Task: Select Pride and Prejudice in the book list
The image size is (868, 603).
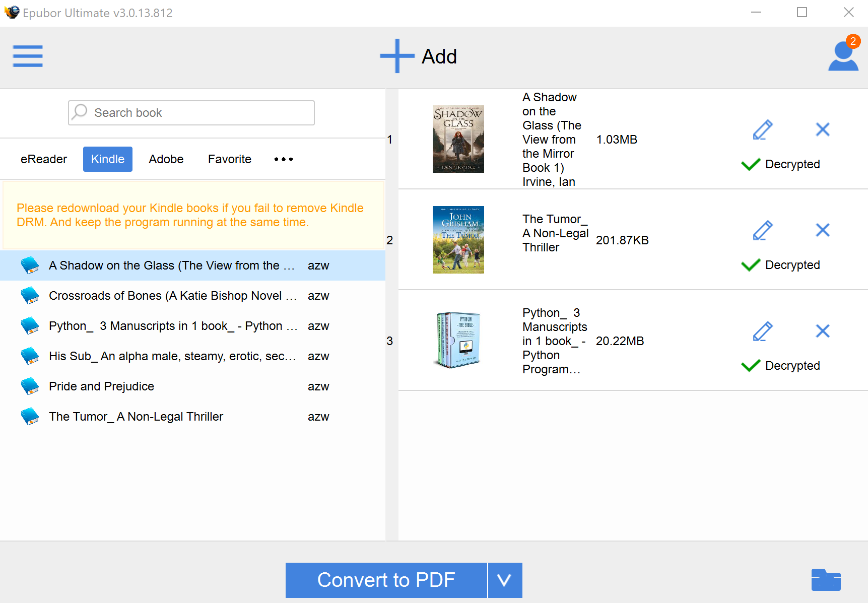Action: click(x=101, y=386)
